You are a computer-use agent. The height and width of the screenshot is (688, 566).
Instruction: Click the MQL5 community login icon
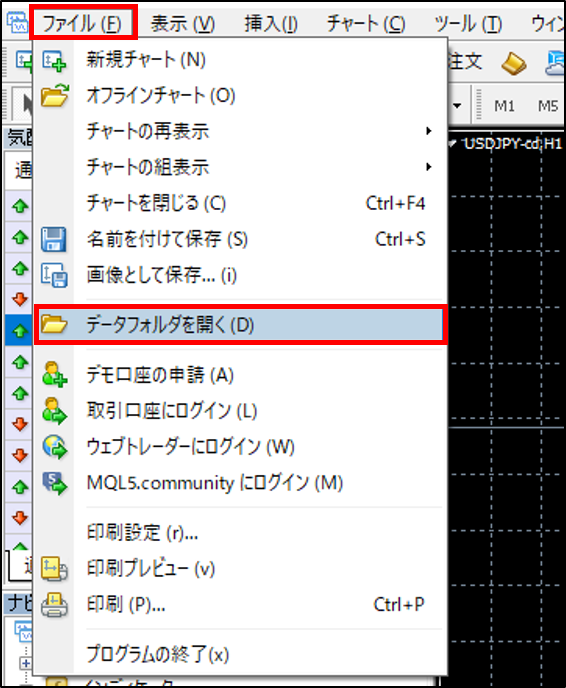pyautogui.click(x=54, y=483)
